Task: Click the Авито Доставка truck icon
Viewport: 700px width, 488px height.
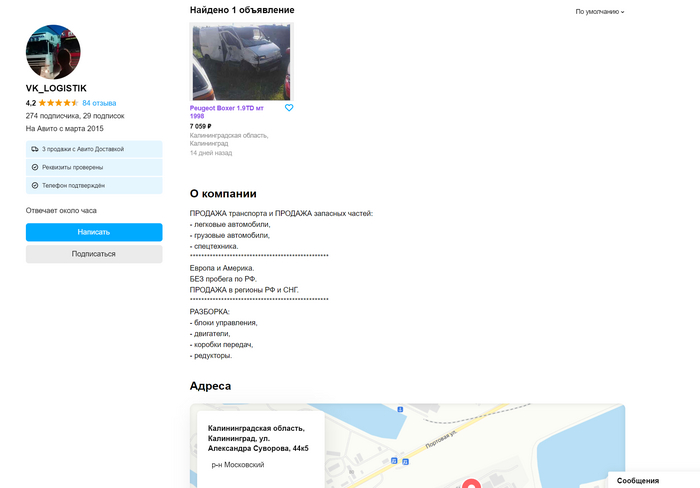Action: point(35,149)
